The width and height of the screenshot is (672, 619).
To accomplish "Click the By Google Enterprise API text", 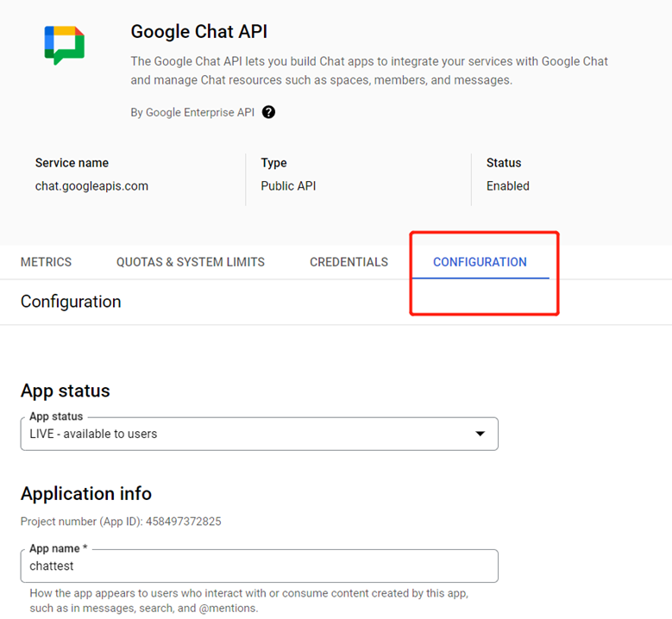I will tap(192, 112).
